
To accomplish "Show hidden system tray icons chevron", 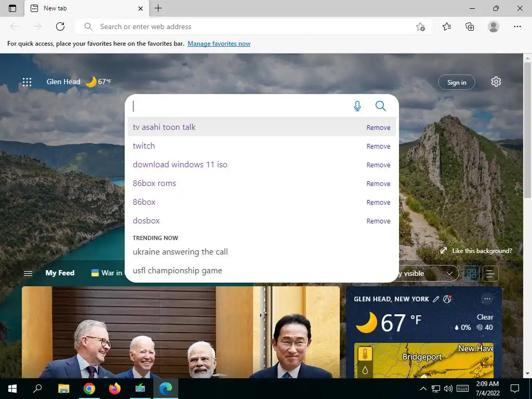I will [423, 389].
